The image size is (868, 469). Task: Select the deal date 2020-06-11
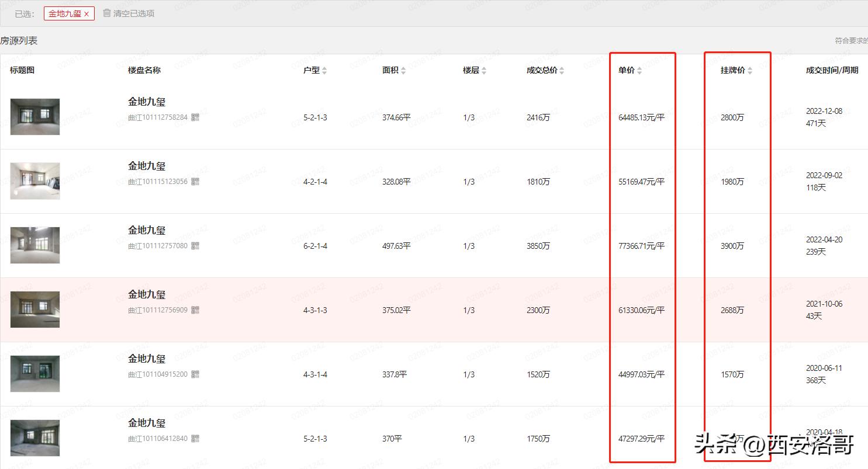click(824, 368)
